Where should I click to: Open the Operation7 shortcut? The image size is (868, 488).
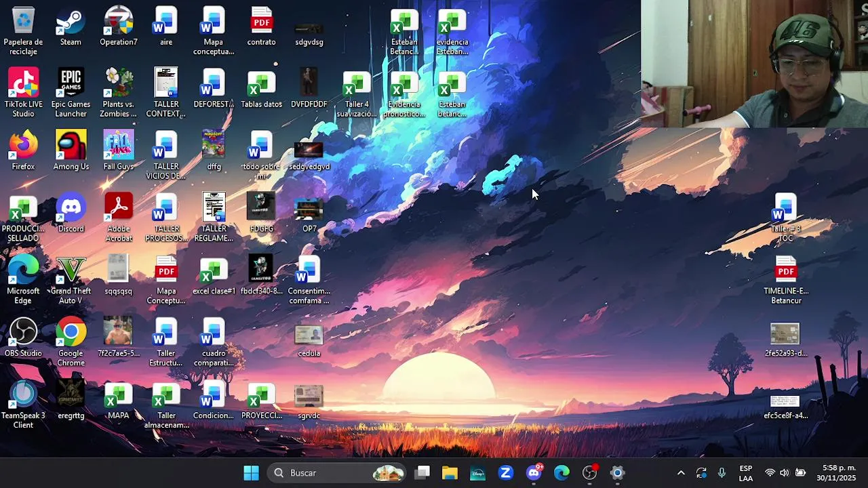[x=119, y=27]
